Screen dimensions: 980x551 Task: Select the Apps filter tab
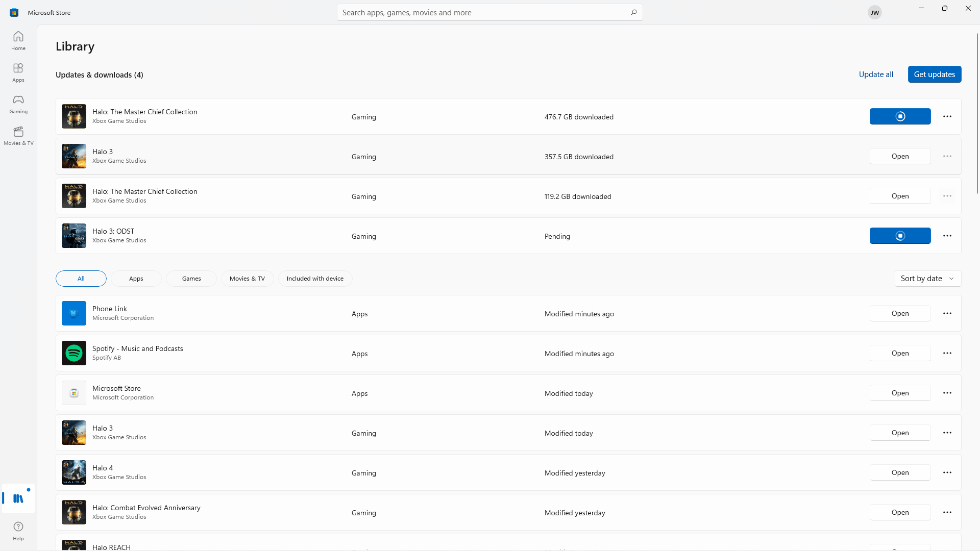click(136, 279)
